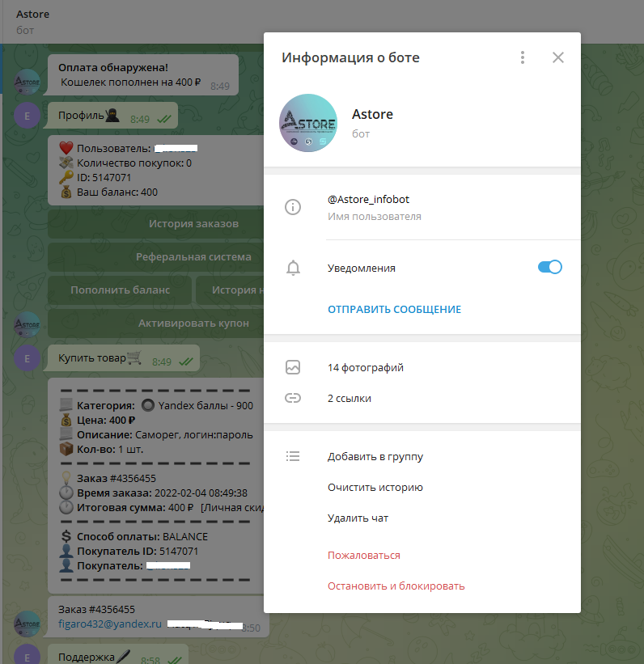Click the bell notifications icon
The width and height of the screenshot is (644, 664).
293,268
